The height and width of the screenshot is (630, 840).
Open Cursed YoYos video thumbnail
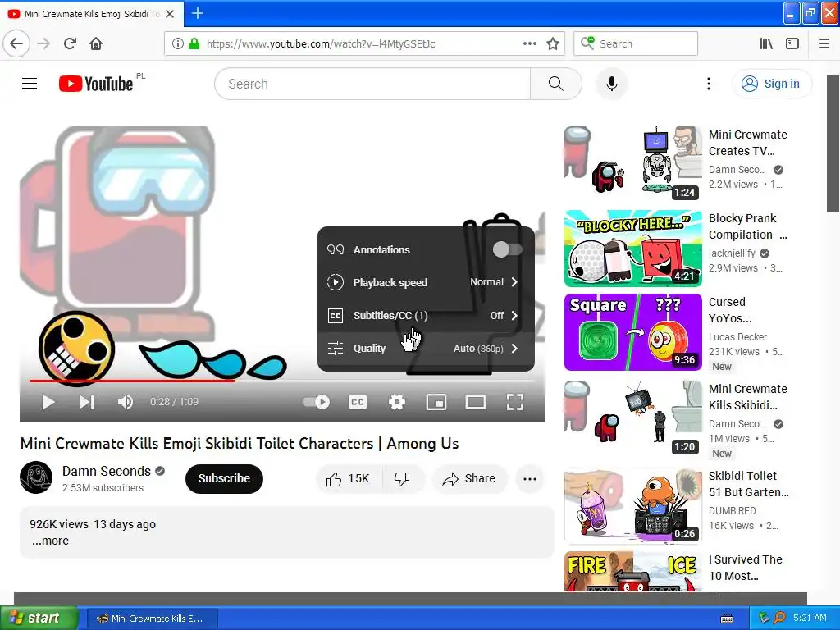click(632, 332)
